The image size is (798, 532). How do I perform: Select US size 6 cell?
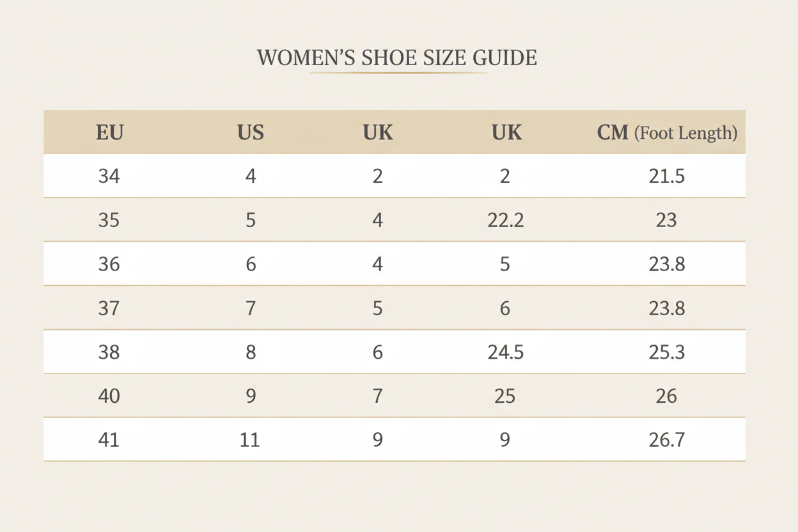click(251, 264)
